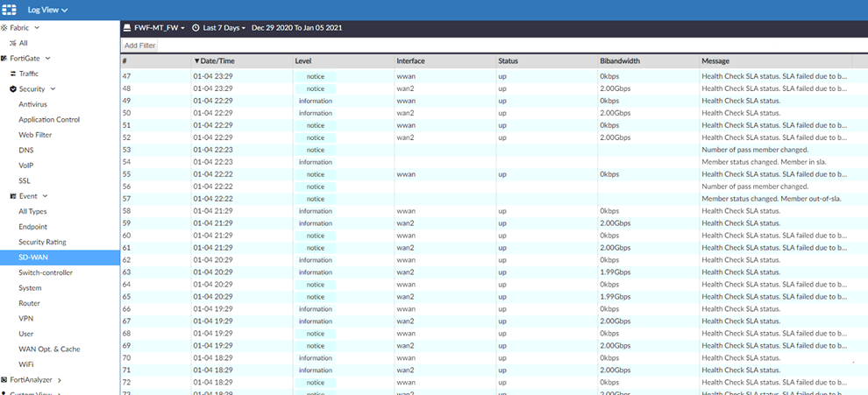This screenshot has width=868, height=395.
Task: Click the Add Filter input field
Action: coord(491,45)
